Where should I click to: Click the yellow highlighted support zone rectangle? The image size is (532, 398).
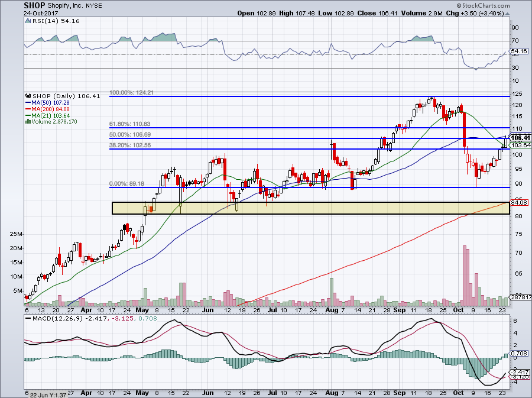pos(310,208)
